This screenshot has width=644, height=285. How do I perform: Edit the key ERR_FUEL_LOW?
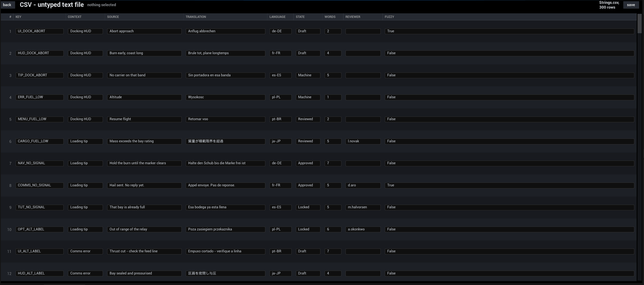[40, 97]
